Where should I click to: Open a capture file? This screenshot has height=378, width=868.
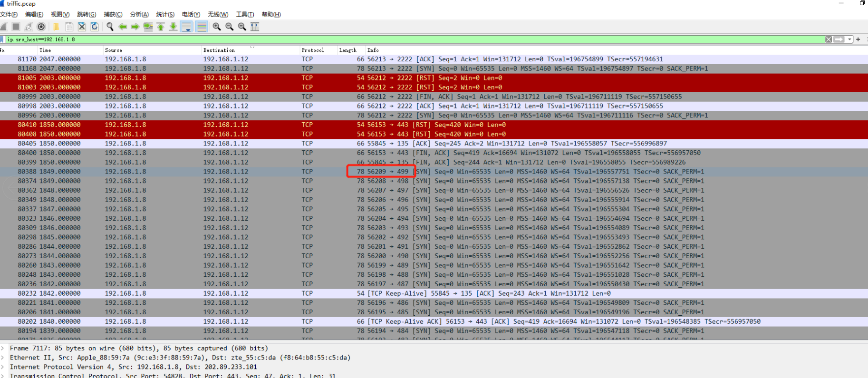click(x=56, y=27)
